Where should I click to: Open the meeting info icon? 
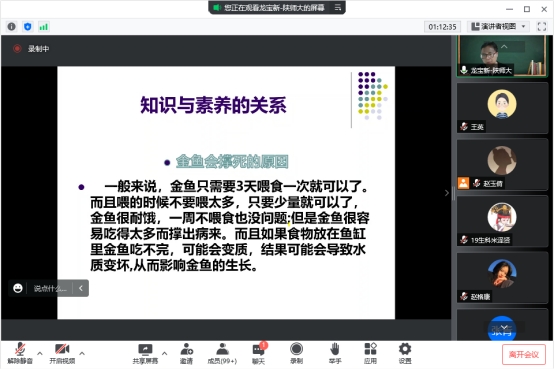12,27
